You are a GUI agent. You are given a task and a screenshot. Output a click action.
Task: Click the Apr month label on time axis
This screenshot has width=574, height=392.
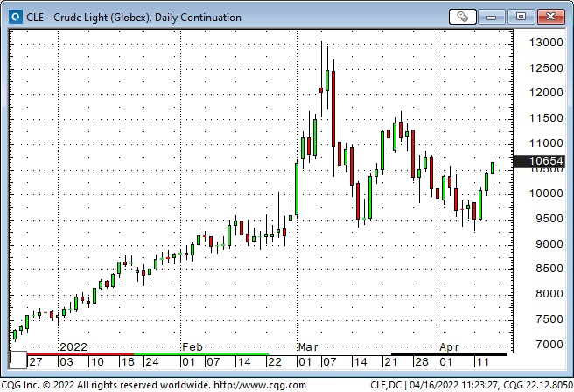[449, 347]
